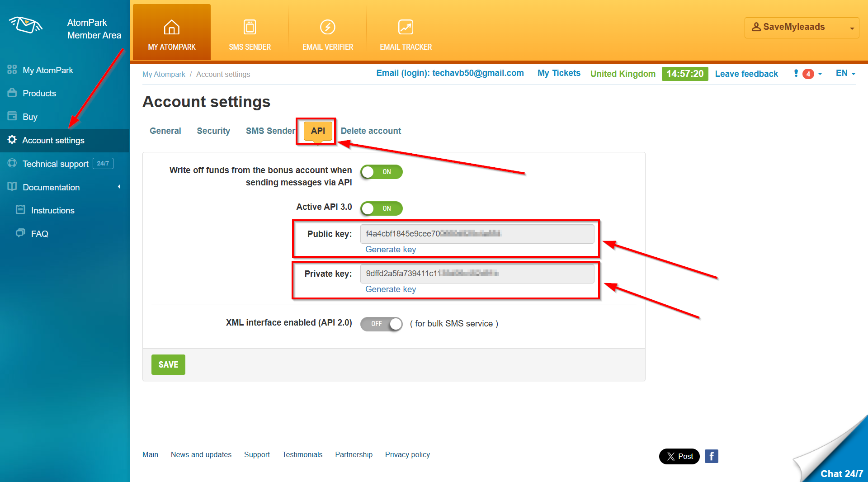Expand the EN language selector
Viewport: 868px width, 482px height.
coord(845,73)
